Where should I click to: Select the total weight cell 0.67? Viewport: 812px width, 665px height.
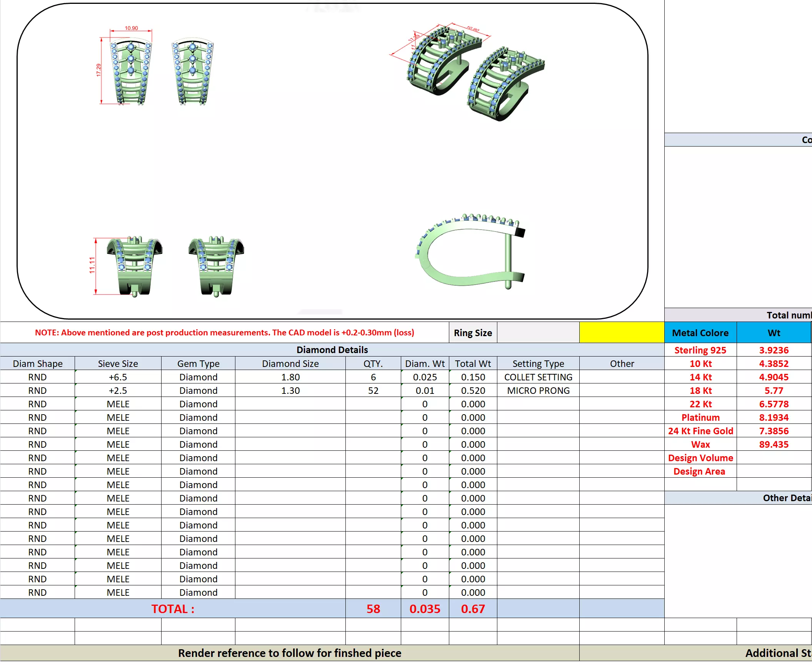coord(473,609)
